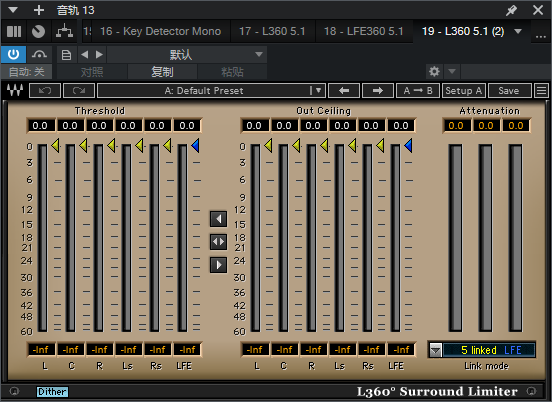Expand the track menu triangle at top left
This screenshot has height=402, width=552.
click(13, 10)
